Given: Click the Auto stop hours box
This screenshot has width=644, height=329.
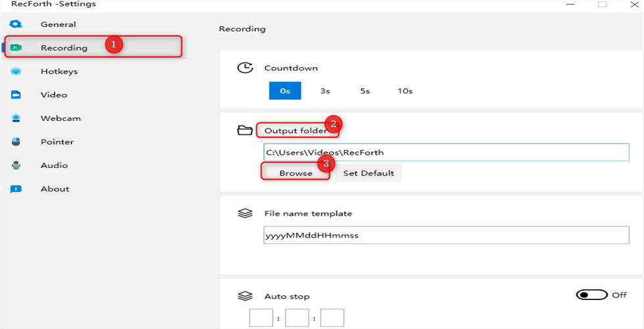Looking at the screenshot, I should pos(262,318).
